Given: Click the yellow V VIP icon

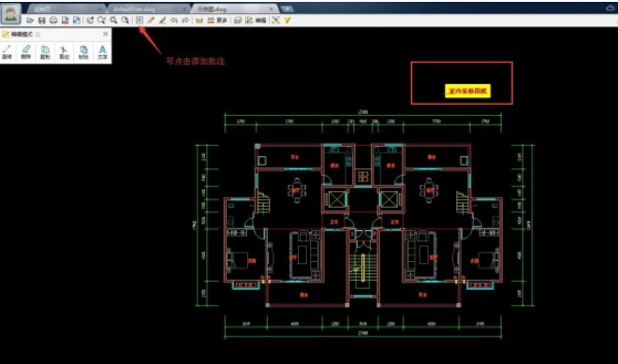Looking at the screenshot, I should (287, 20).
